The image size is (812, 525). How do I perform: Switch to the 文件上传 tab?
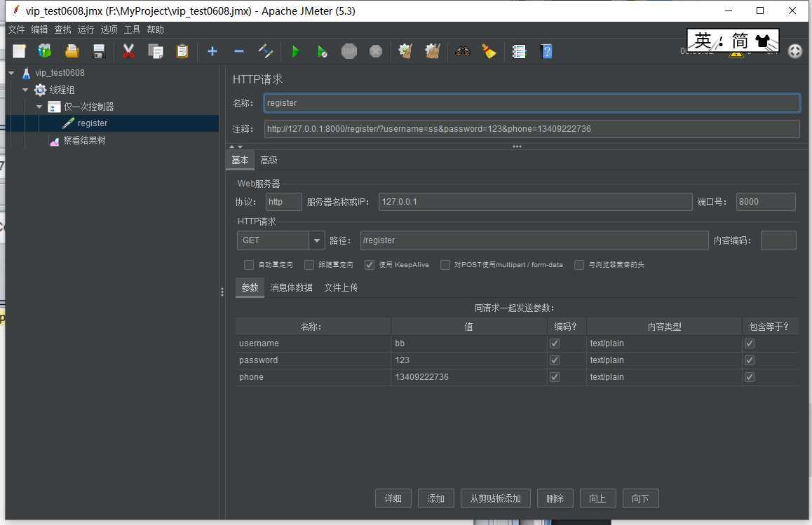pos(341,287)
